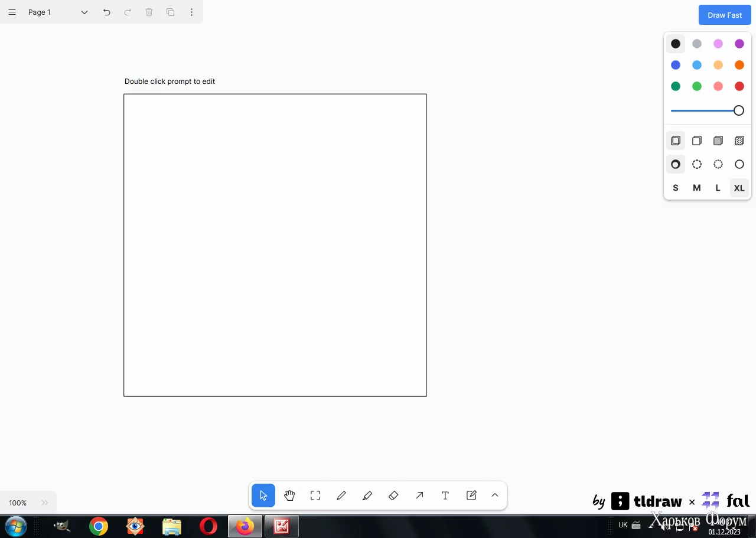Image resolution: width=756 pixels, height=538 pixels.
Task: Click the Double click prompt to edit label
Action: click(170, 81)
